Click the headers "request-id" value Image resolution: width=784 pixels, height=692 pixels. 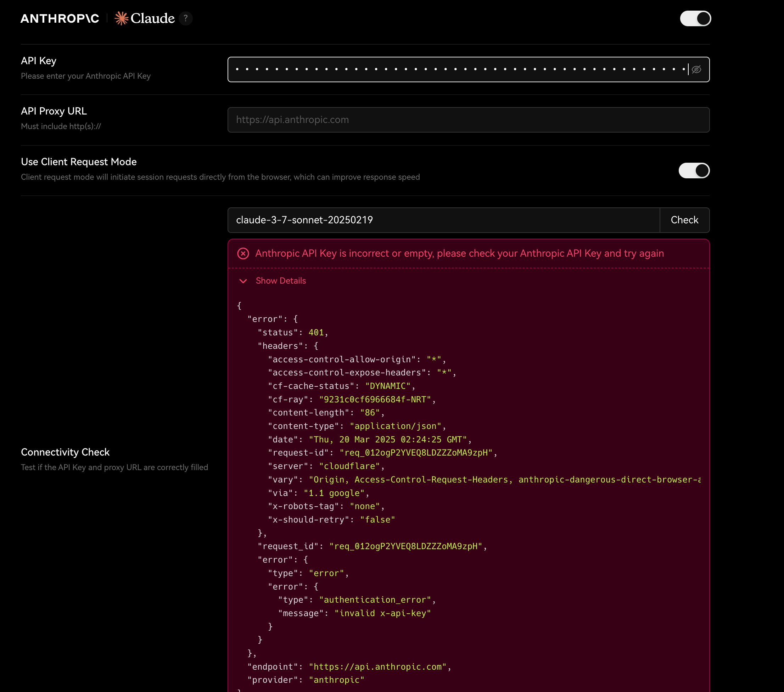coord(416,453)
